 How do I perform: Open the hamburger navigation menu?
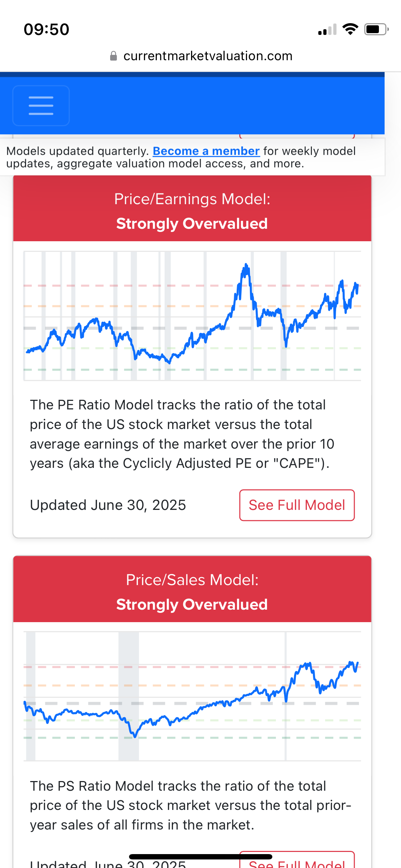pyautogui.click(x=41, y=105)
